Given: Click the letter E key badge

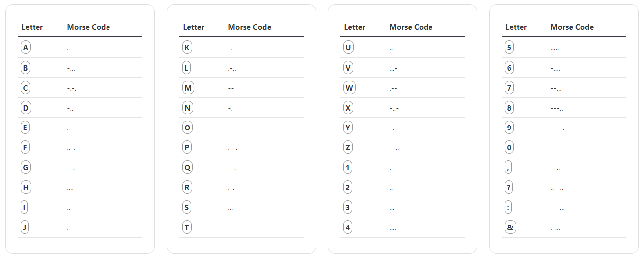Looking at the screenshot, I should click(x=26, y=128).
